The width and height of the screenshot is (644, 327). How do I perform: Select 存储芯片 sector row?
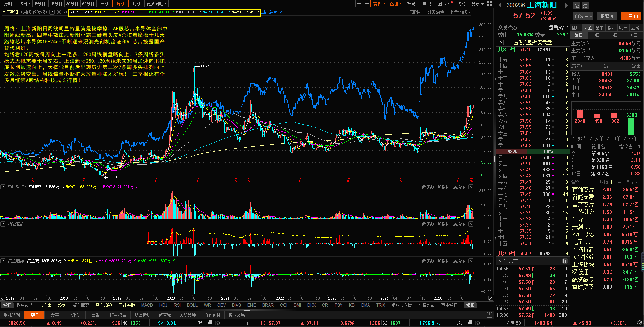click(x=605, y=189)
